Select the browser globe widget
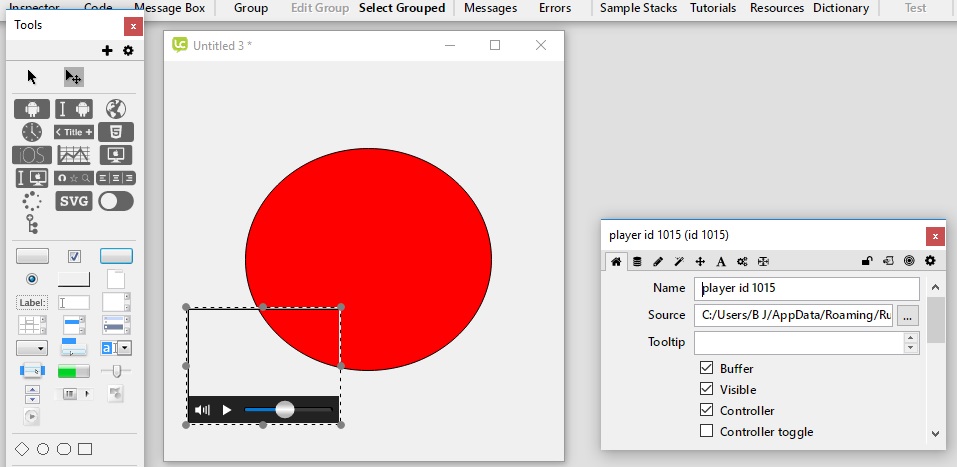This screenshot has width=957, height=467. pyautogui.click(x=115, y=109)
